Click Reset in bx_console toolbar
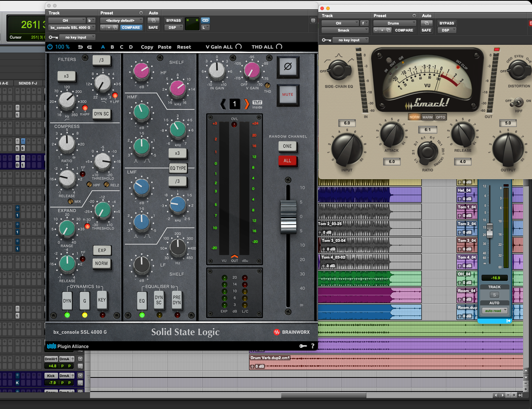The image size is (532, 409). [184, 47]
